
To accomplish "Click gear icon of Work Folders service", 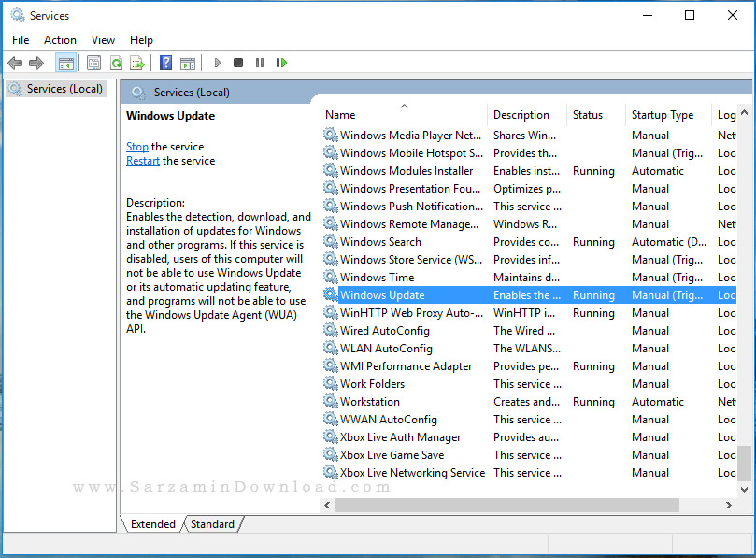I will pyautogui.click(x=330, y=383).
